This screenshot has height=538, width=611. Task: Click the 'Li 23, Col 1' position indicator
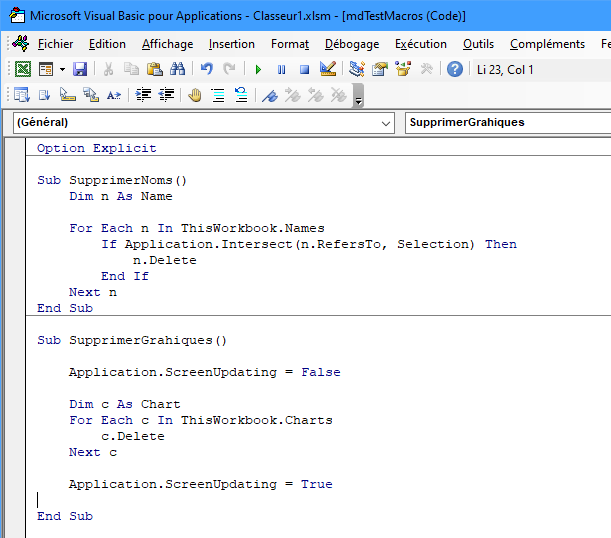505,70
